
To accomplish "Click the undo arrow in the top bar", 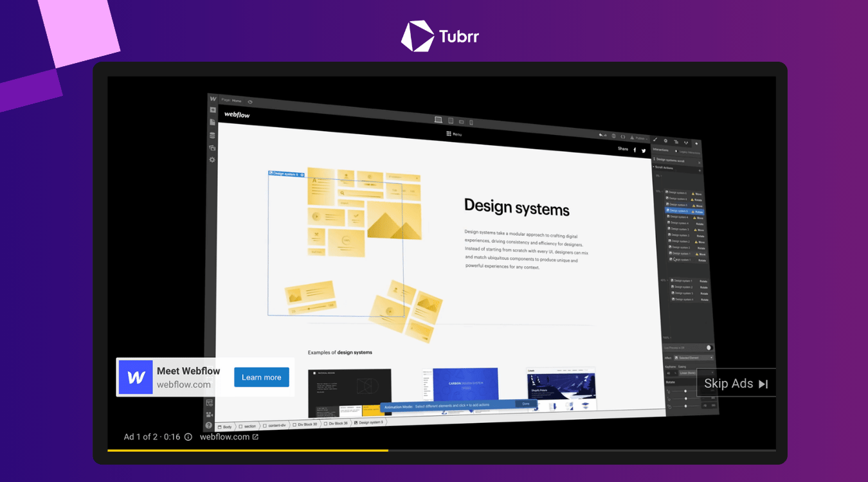I will (601, 135).
